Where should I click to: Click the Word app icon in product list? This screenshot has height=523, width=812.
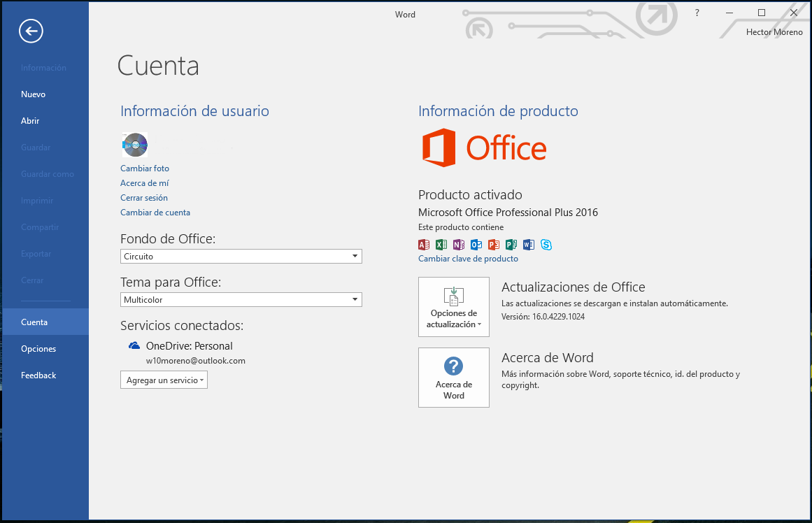click(528, 245)
